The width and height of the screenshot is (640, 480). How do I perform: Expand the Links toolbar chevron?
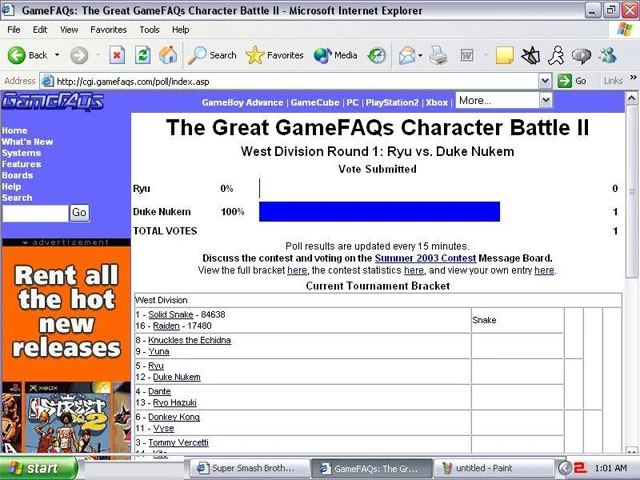point(633,77)
